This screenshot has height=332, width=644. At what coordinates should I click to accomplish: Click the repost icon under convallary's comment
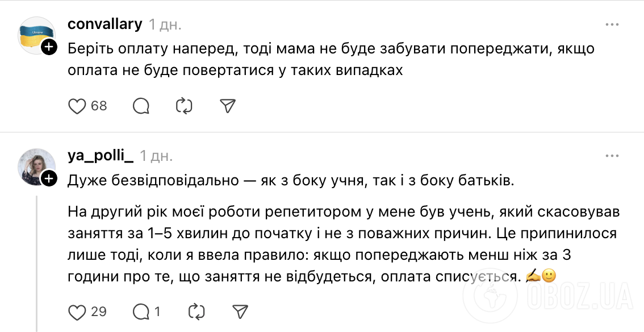(x=184, y=106)
